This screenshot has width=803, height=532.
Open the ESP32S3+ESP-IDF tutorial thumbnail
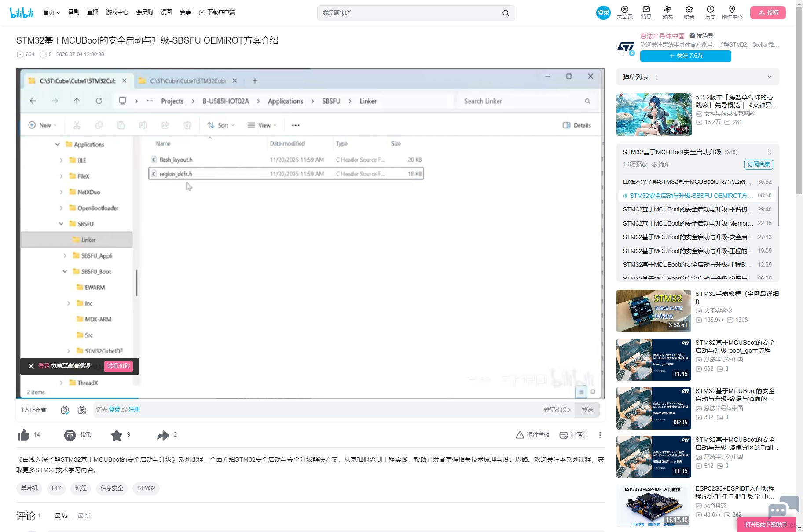pyautogui.click(x=654, y=506)
